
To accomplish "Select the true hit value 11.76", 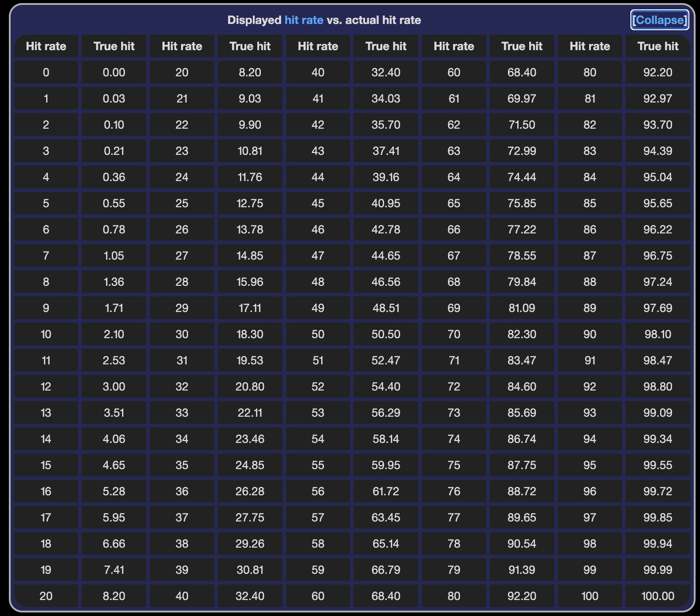I will [250, 177].
